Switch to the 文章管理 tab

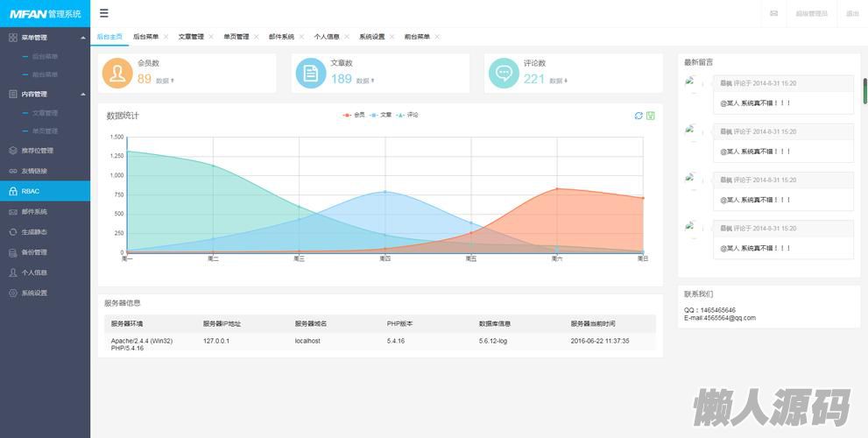(x=191, y=37)
